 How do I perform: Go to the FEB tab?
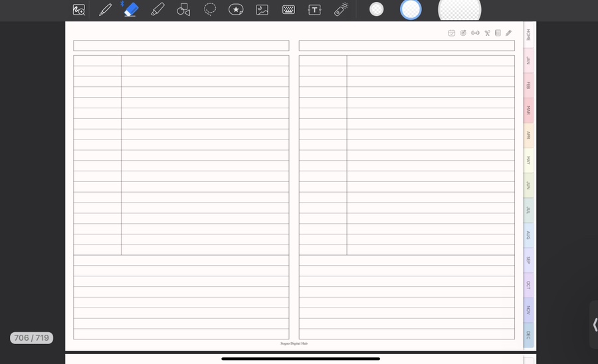[528, 86]
